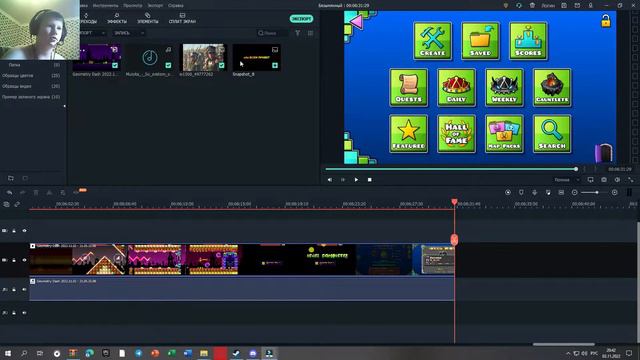Click the delete trash icon in timeline toolbar
This screenshot has height=360, width=640.
36,193
